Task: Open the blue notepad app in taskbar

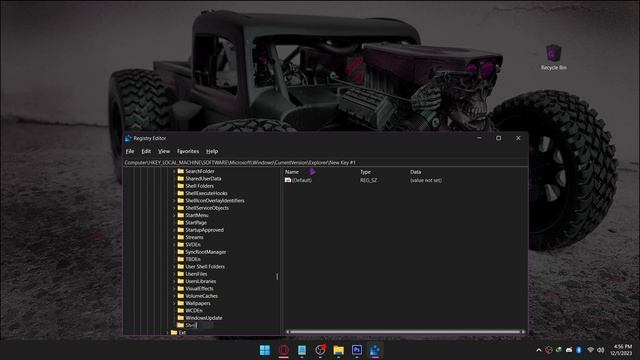Action: (x=302, y=350)
